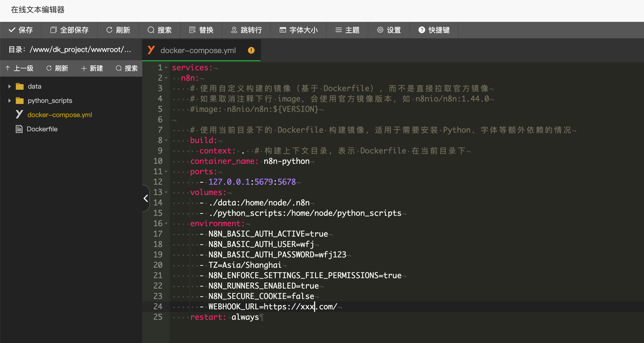Select the data folder icon
This screenshot has width=644, height=343.
pos(20,86)
